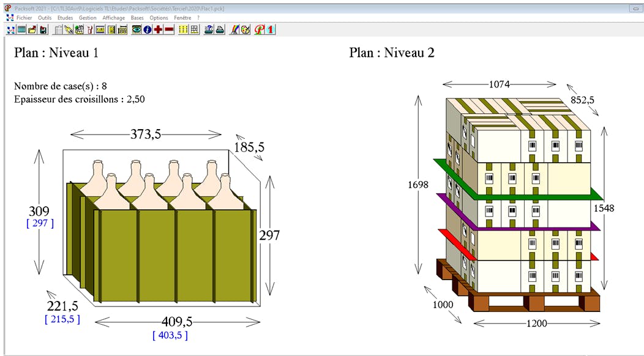
Task: Click the yellow pallet stack icon in toolbar
Action: 122,29
